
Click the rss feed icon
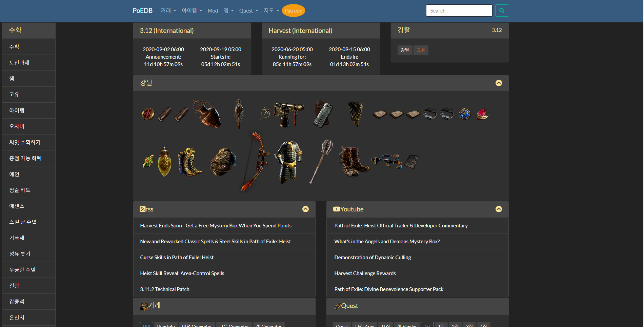point(143,209)
